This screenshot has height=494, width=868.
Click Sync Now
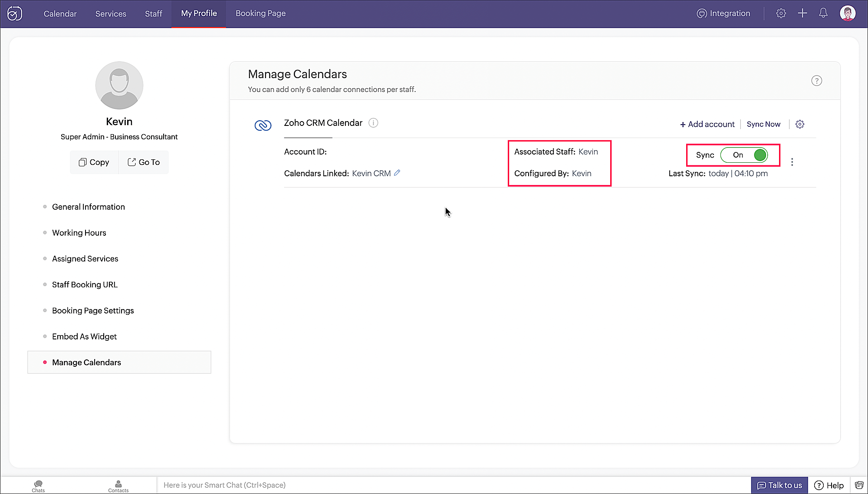point(763,125)
